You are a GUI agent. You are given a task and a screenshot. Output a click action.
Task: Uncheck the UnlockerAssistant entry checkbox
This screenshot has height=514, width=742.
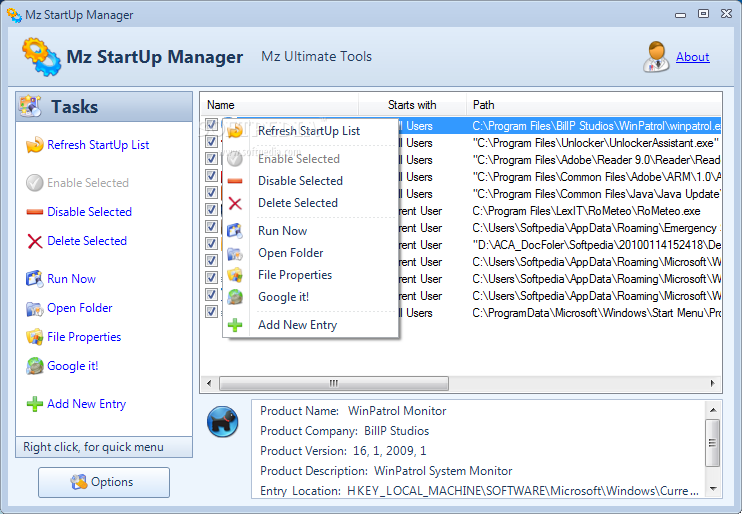click(211, 142)
